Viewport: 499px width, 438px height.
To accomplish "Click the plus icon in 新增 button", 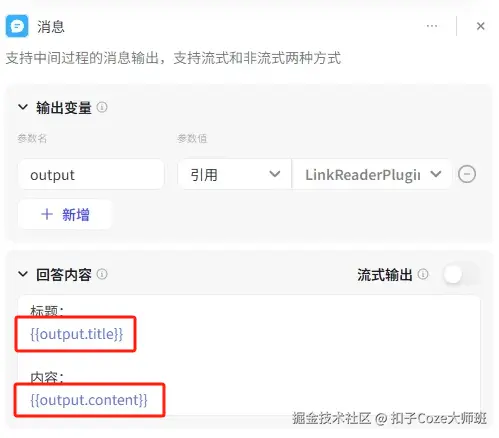I will pyautogui.click(x=47, y=214).
